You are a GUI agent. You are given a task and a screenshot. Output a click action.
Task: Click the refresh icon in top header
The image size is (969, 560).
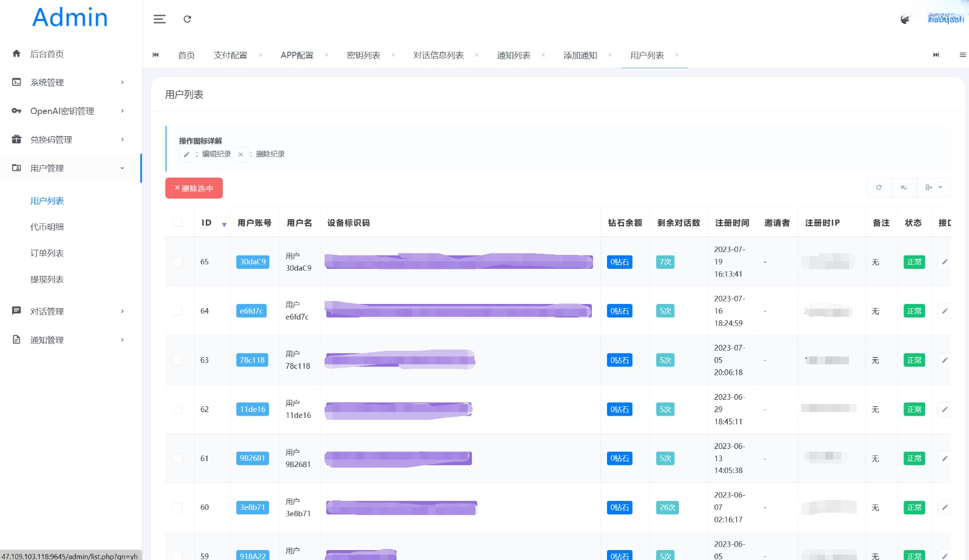pos(187,19)
